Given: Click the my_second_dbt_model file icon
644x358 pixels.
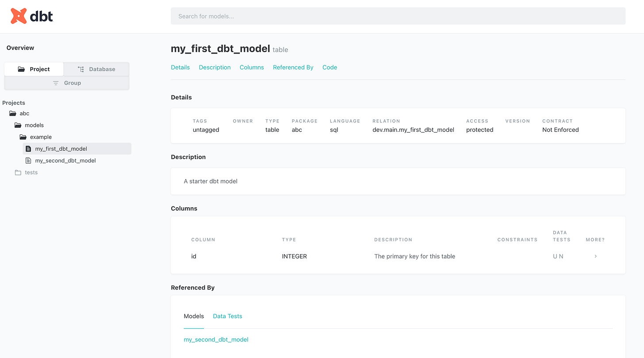Looking at the screenshot, I should coord(29,160).
